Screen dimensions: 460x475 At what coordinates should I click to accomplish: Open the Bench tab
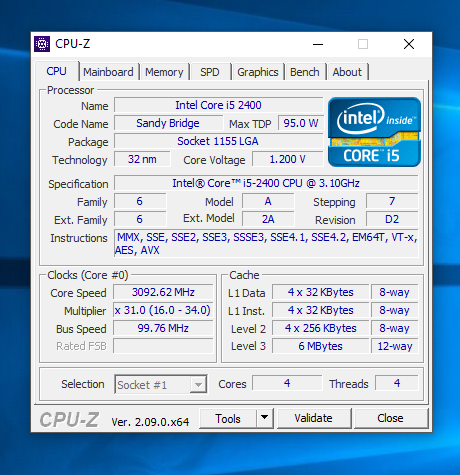[x=305, y=72]
